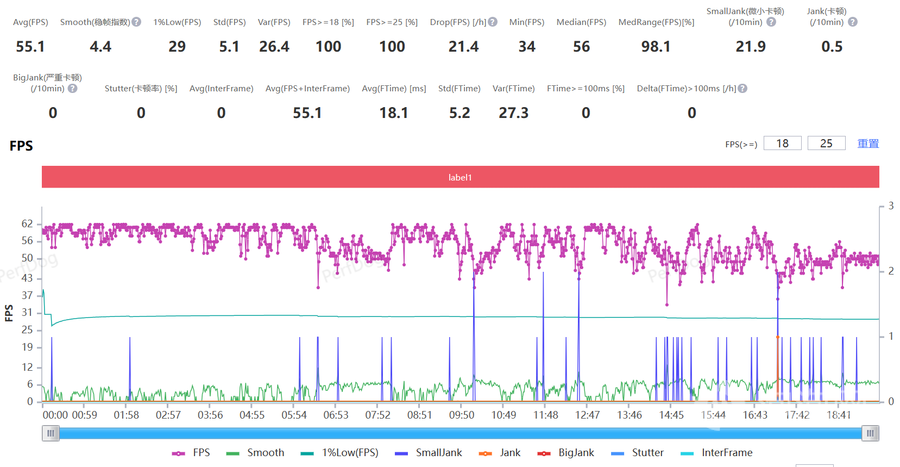The image size is (900, 467).
Task: Toggle InterFrame series in legend
Action: [x=716, y=453]
